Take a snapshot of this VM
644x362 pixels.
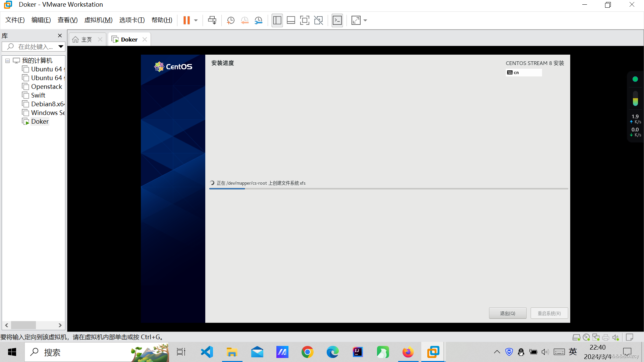click(230, 20)
